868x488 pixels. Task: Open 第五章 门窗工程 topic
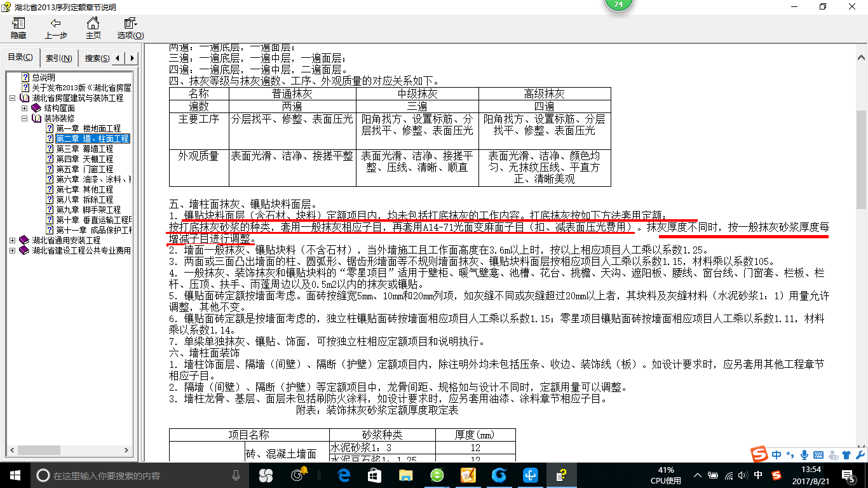pos(84,169)
